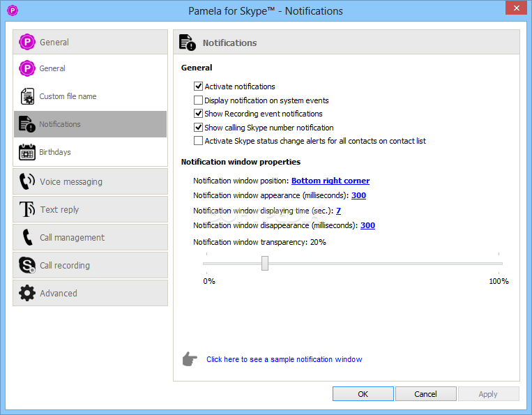Expand the Voice messaging section
The height and width of the screenshot is (415, 532).
[x=90, y=181]
